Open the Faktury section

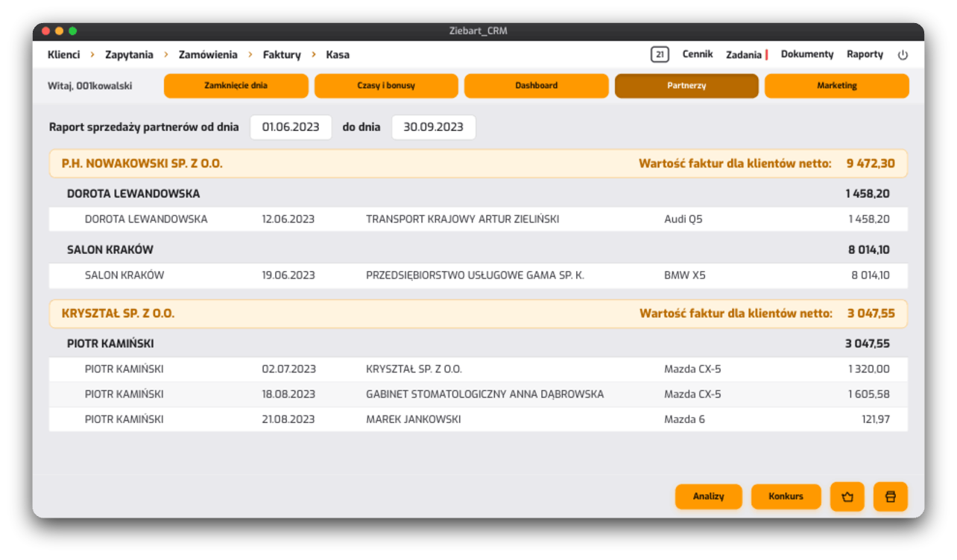(282, 54)
